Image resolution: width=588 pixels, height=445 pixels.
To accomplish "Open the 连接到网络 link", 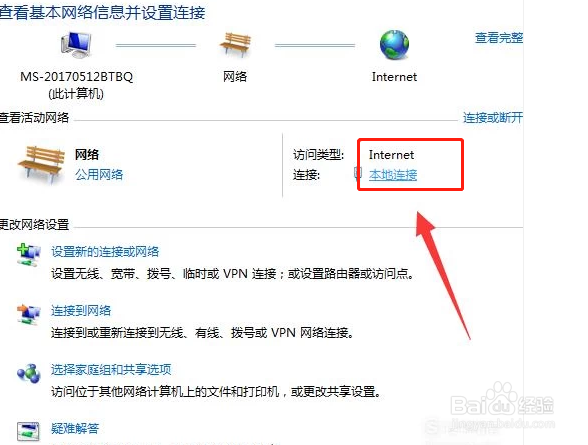I will (81, 310).
